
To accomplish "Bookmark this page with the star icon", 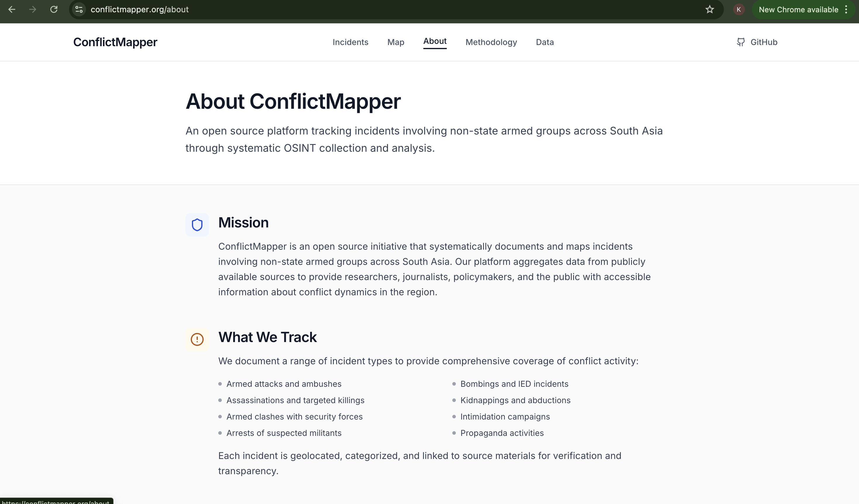I will coord(710,10).
